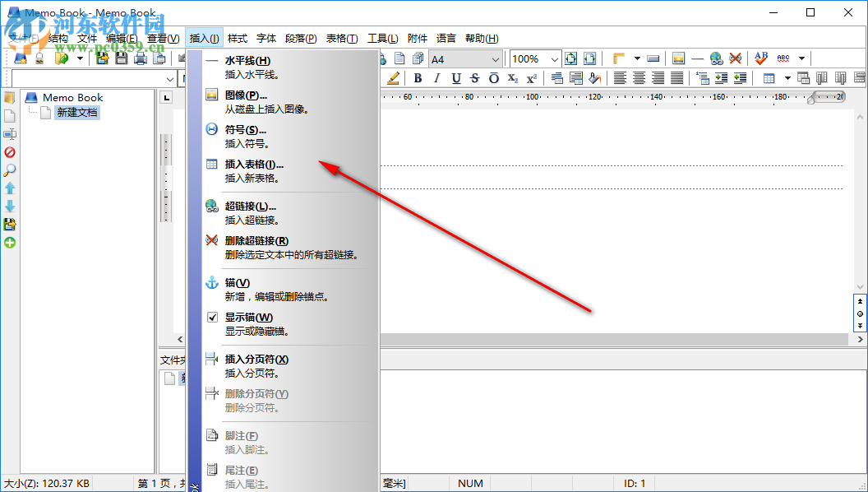This screenshot has height=492, width=868.
Task: Open dropdown arrow beside folder open icon
Action: [x=79, y=58]
